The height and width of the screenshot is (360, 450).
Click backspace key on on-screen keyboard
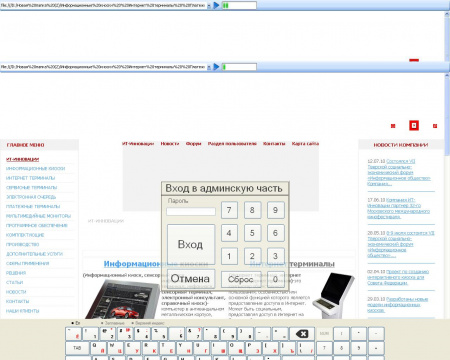click(x=302, y=334)
